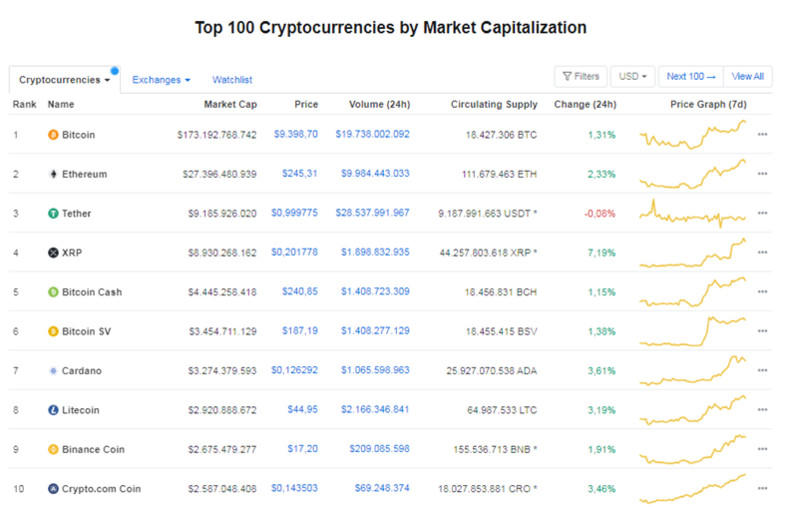This screenshot has height=507, width=798.
Task: Expand the Exchanges dropdown menu
Action: pos(161,80)
